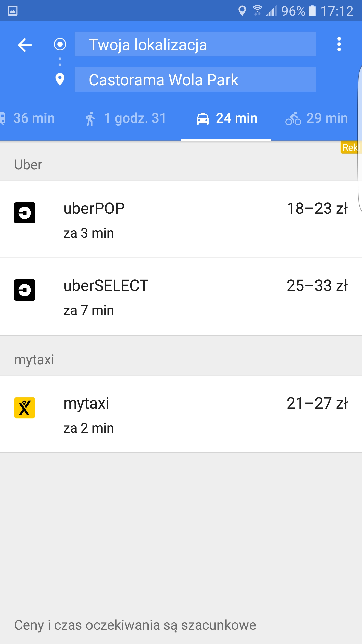Edit the Twoja lokalizacja origin field
This screenshot has height=644, width=362.
point(195,44)
